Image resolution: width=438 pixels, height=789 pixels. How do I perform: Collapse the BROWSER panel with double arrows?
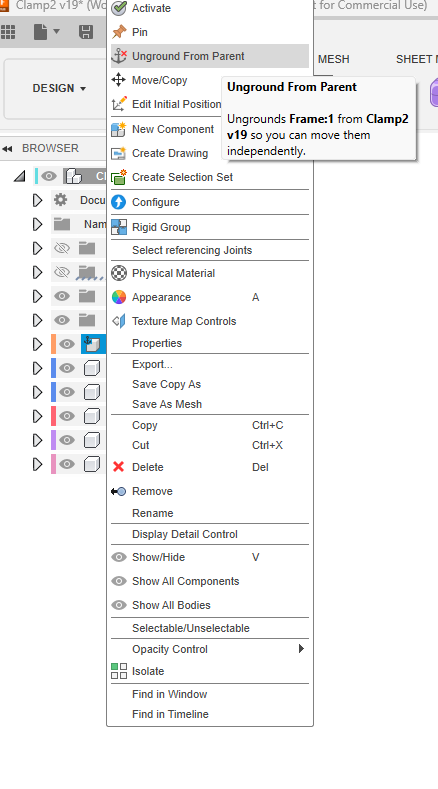click(x=7, y=148)
